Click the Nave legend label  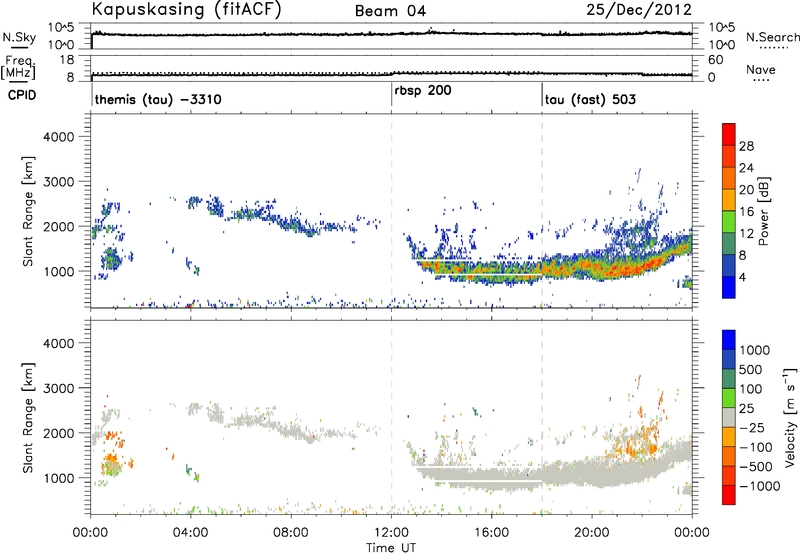[x=761, y=70]
